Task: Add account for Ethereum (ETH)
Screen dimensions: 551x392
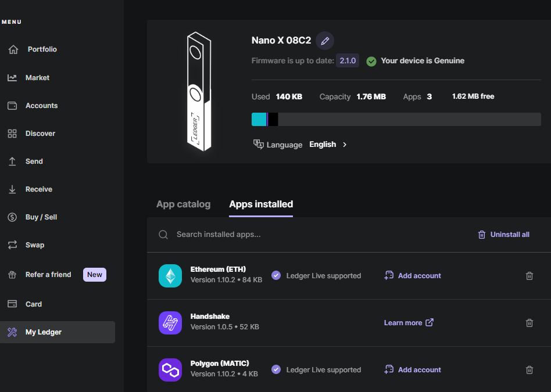Action: (413, 276)
